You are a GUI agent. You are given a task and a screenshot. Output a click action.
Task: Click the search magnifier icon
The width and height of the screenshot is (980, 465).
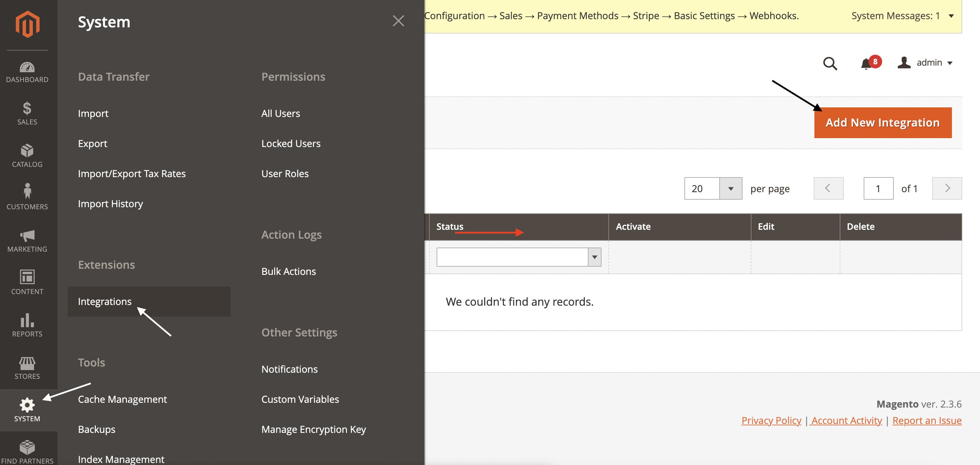tap(830, 63)
